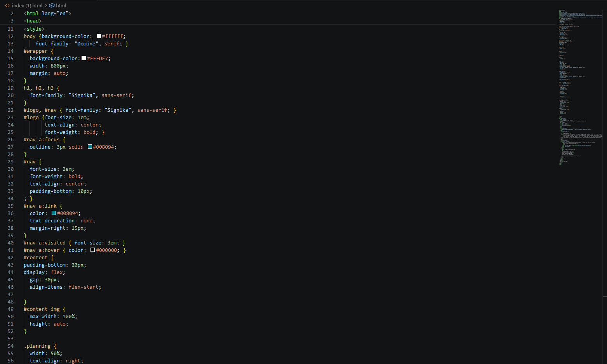Jump to sticky line '<head>'
This screenshot has height=364, width=607.
tap(33, 21)
